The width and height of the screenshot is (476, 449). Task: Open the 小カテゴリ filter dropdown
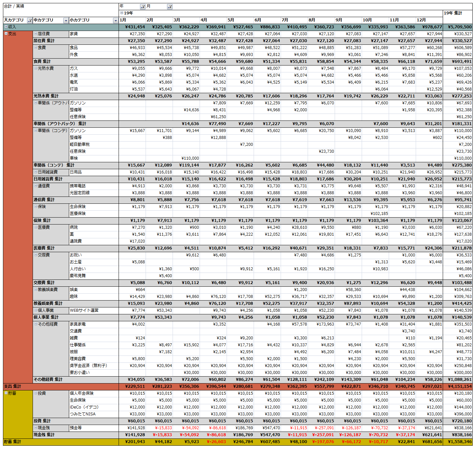(115, 20)
